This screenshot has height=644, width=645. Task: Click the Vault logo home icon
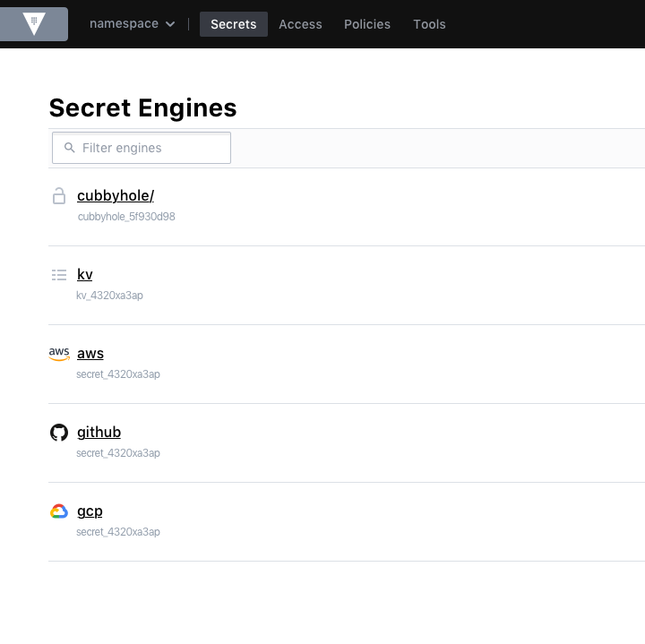(x=34, y=24)
